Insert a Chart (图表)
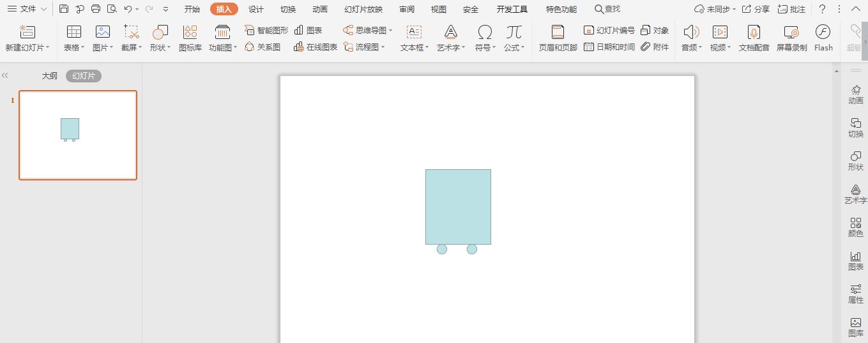This screenshot has width=868, height=343. pos(308,30)
